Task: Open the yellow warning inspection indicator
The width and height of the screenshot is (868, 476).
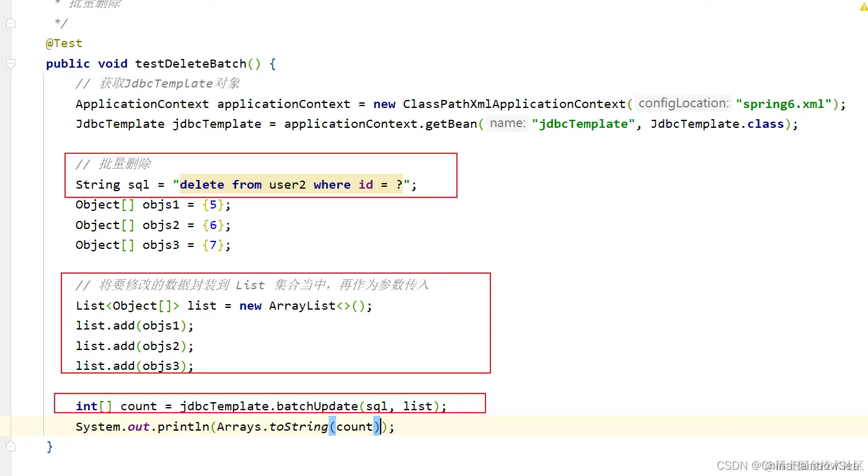Action: (x=864, y=7)
